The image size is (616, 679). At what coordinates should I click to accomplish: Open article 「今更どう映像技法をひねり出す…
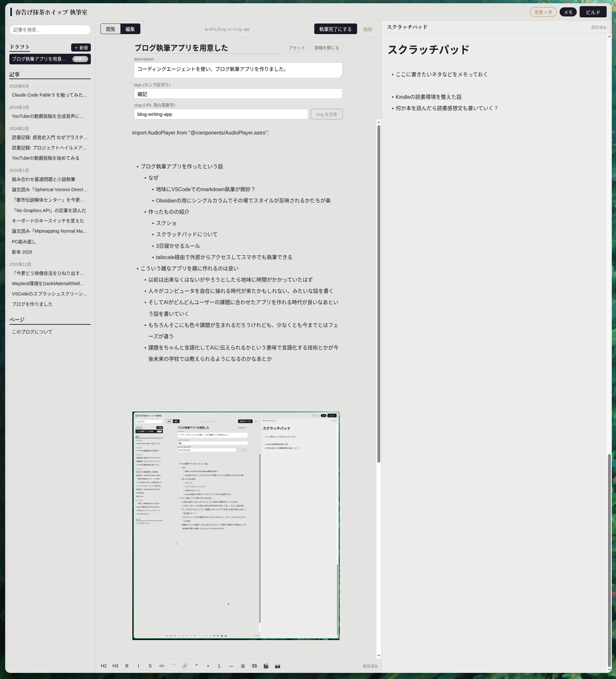point(50,273)
